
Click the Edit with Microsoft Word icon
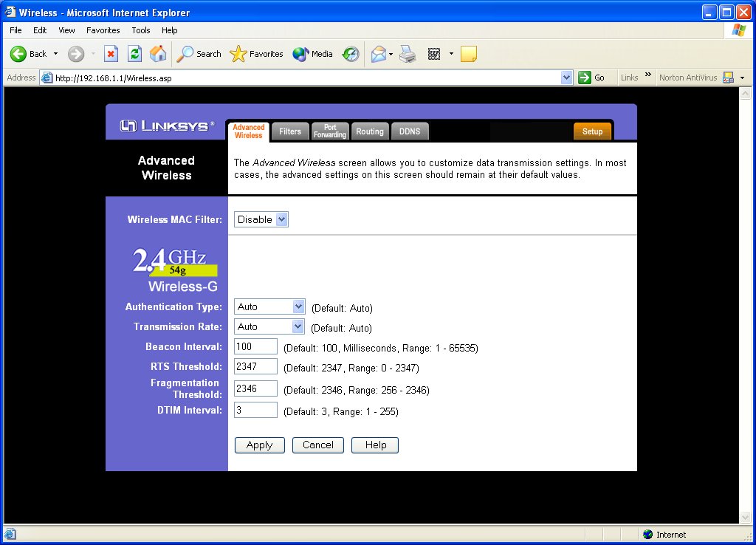tap(436, 53)
